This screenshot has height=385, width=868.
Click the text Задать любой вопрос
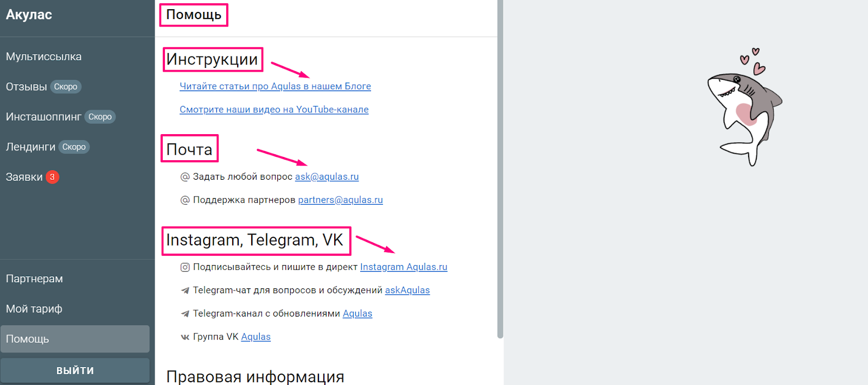[242, 176]
